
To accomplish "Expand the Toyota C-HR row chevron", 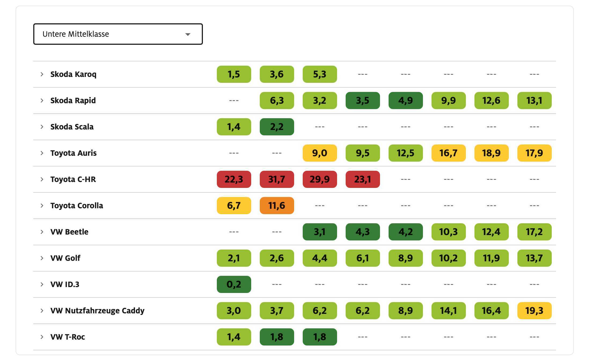I will [x=42, y=179].
